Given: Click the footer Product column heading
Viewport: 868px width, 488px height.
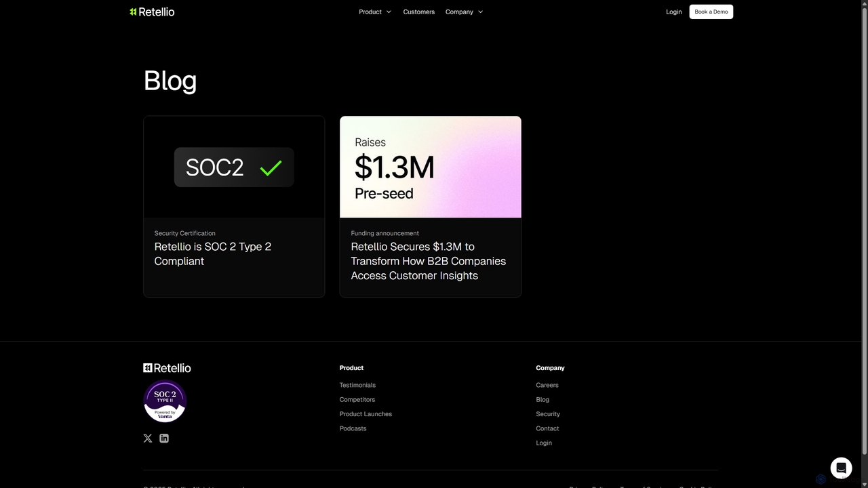Looking at the screenshot, I should coord(351,368).
